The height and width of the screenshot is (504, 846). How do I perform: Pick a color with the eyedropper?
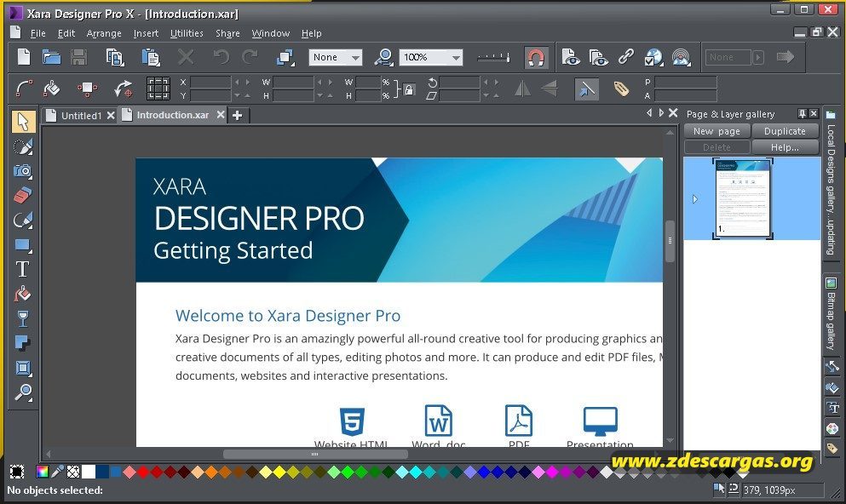[57, 472]
